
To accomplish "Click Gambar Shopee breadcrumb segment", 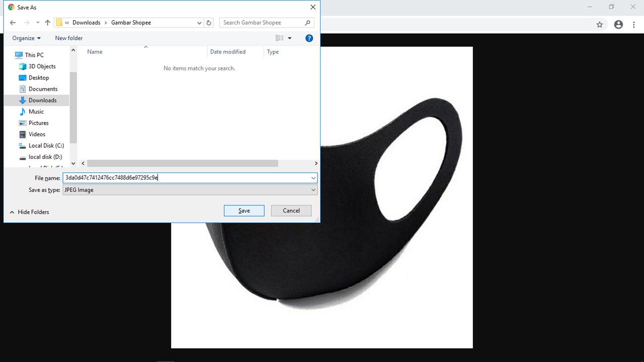I will pyautogui.click(x=131, y=23).
